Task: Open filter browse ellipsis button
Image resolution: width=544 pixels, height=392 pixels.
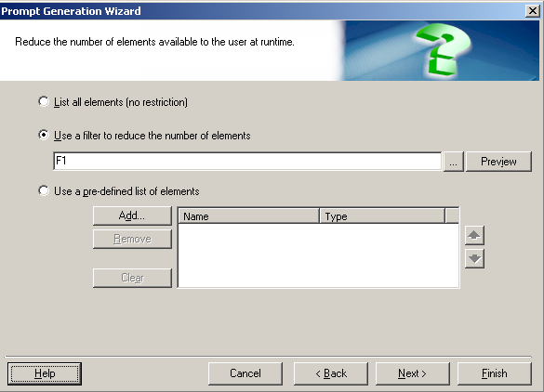Action: (x=454, y=162)
